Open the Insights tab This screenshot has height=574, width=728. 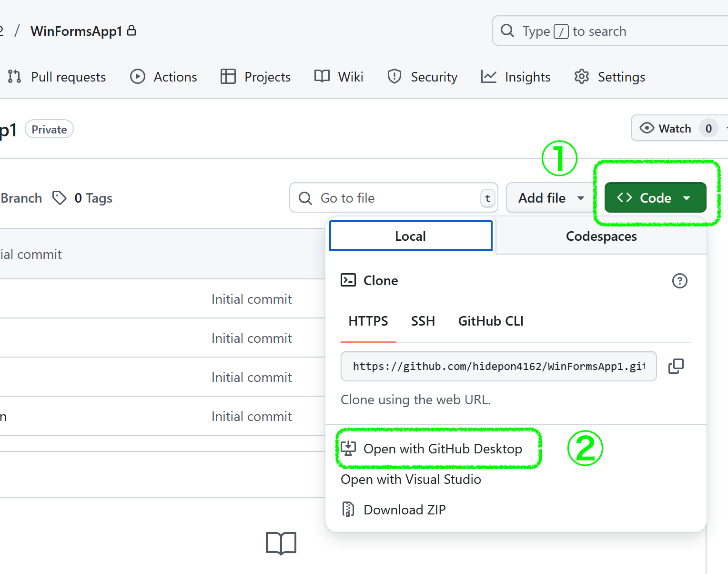coord(516,77)
